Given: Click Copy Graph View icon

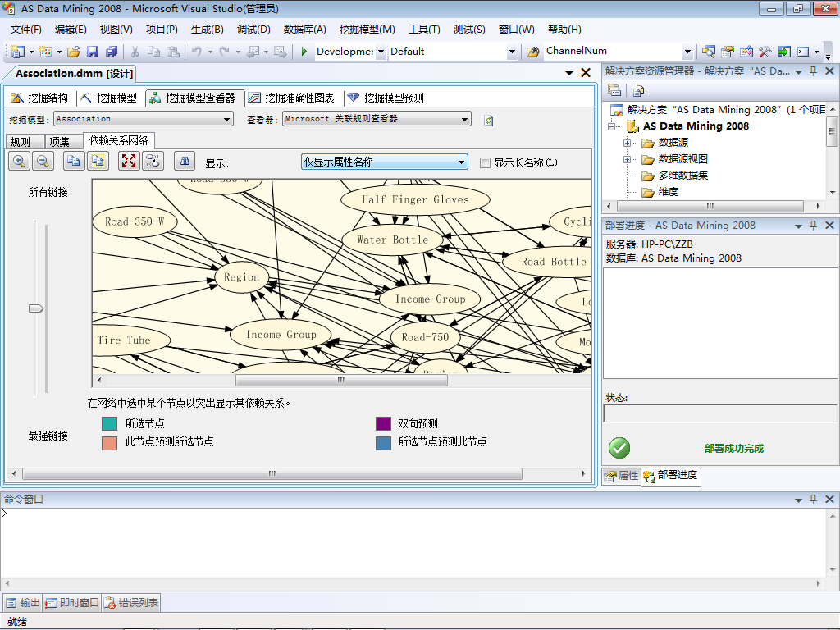Looking at the screenshot, I should click(74, 162).
